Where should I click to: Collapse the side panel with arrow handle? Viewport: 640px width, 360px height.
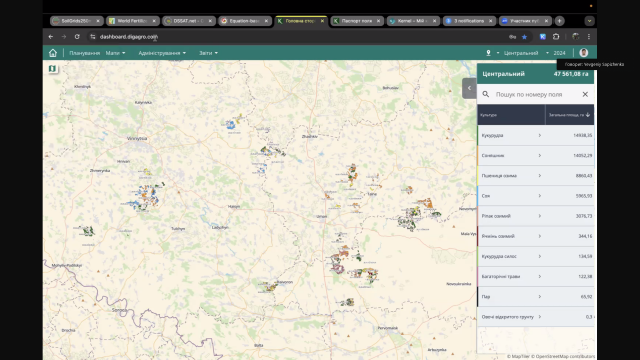pos(469,88)
